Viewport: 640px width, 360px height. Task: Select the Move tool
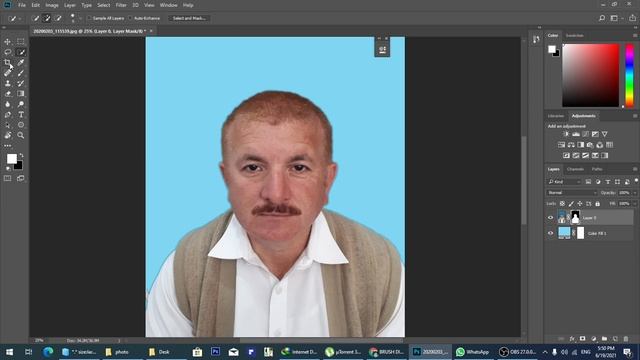coord(7,42)
